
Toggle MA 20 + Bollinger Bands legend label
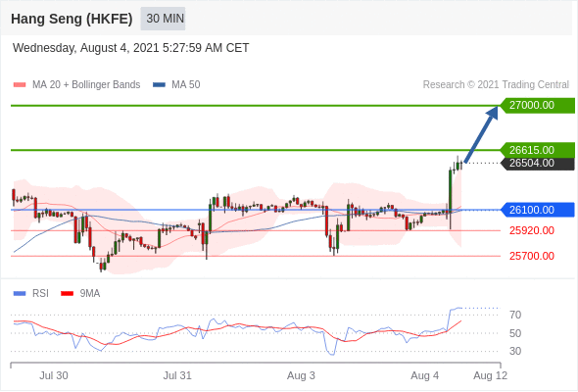(86, 85)
